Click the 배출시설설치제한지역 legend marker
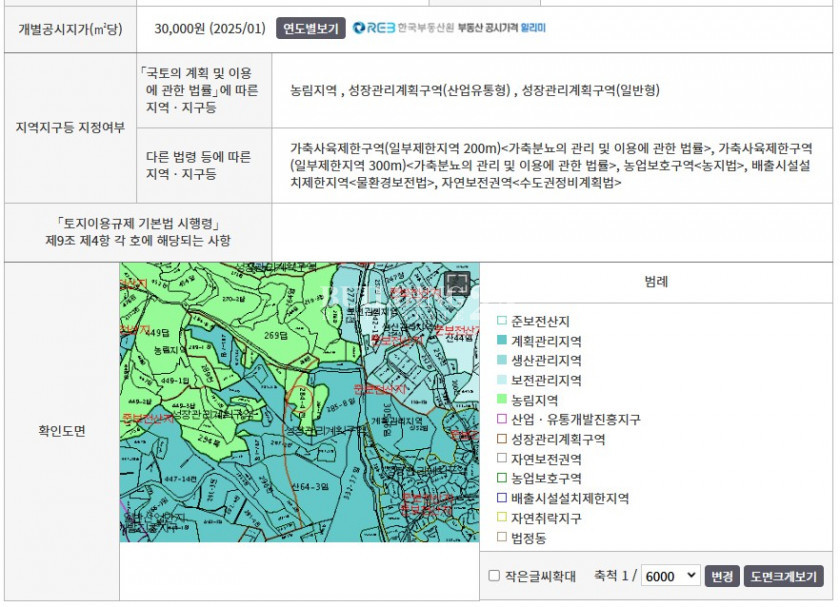 [502, 498]
